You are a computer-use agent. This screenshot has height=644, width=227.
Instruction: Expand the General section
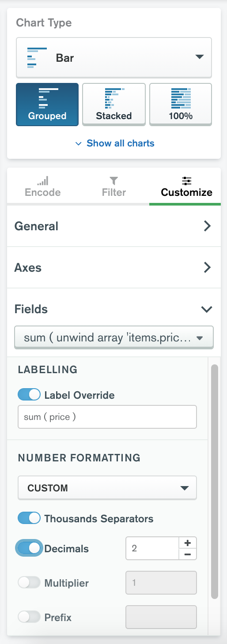pos(114,226)
